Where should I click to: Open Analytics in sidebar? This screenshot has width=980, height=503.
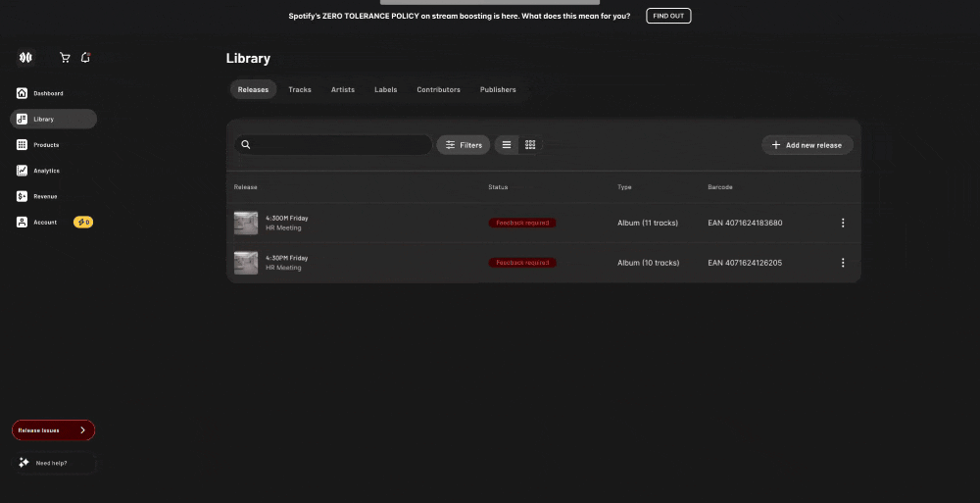53,171
